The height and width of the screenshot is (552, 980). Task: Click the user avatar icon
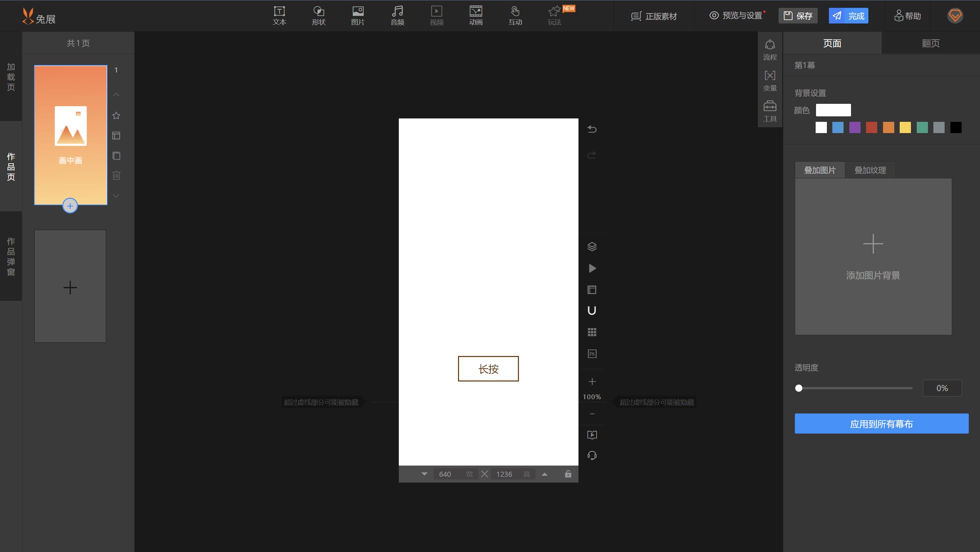point(955,16)
